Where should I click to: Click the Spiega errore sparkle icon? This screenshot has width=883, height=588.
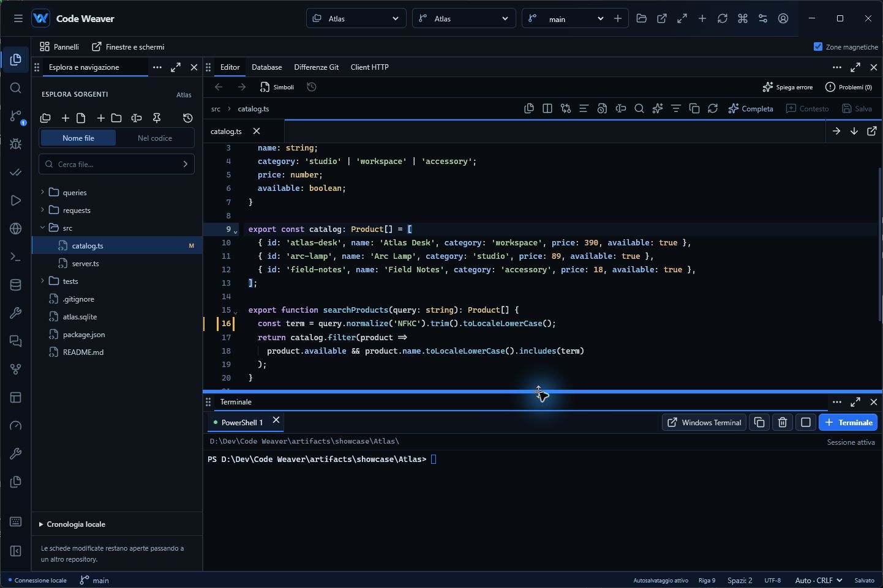(x=768, y=87)
